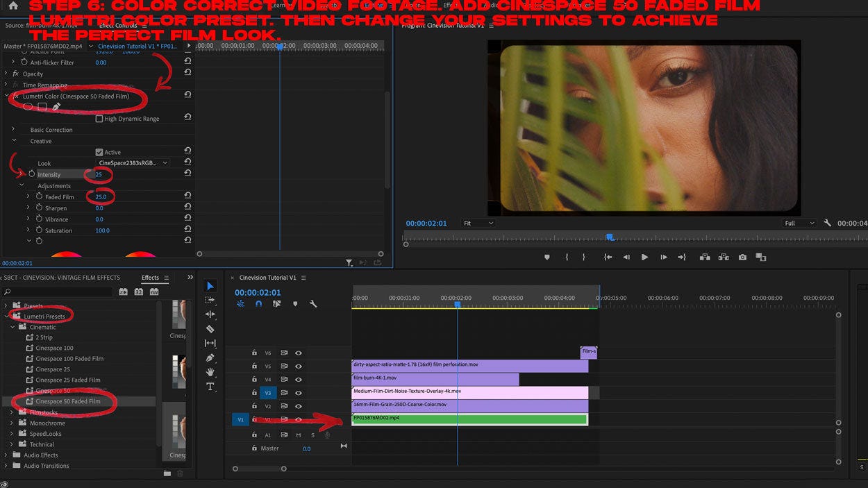Select free draw bezier mask pen icon
This screenshot has height=488, width=868.
tap(56, 107)
